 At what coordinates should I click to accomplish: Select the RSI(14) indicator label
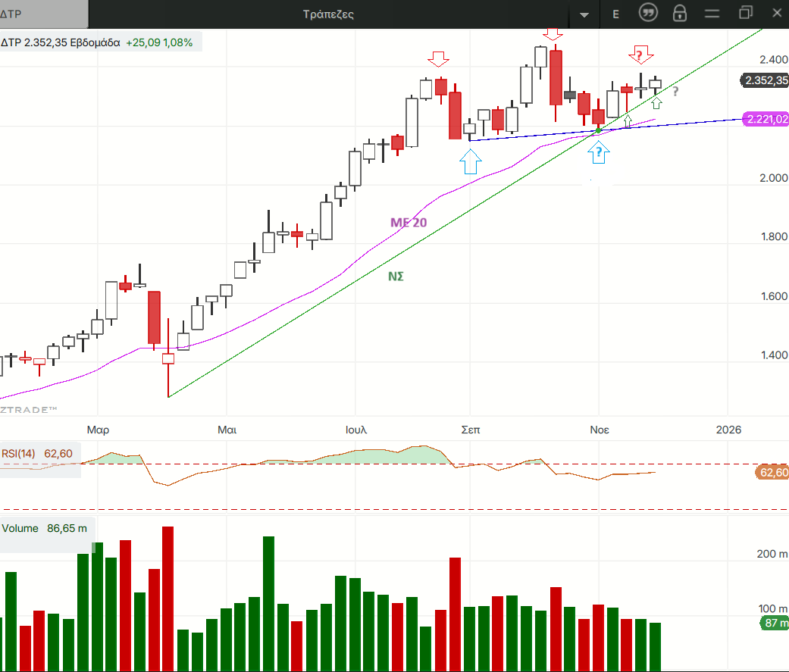[38, 454]
